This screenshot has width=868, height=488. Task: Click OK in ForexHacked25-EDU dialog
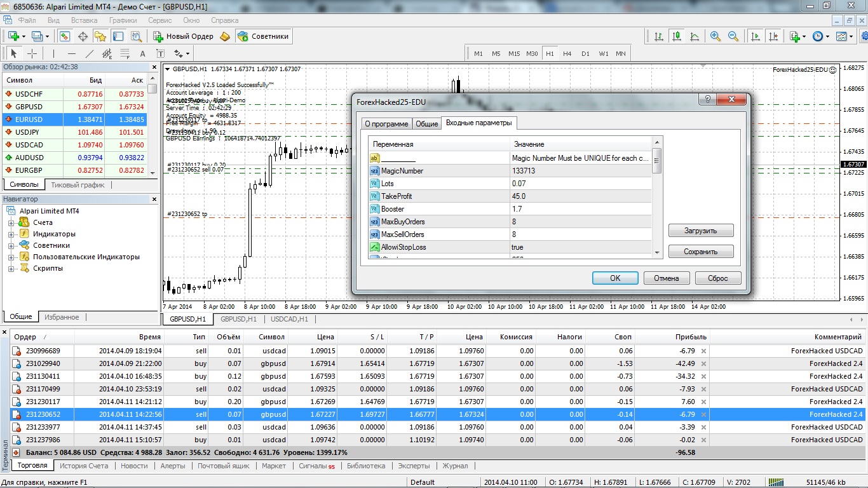click(x=615, y=278)
